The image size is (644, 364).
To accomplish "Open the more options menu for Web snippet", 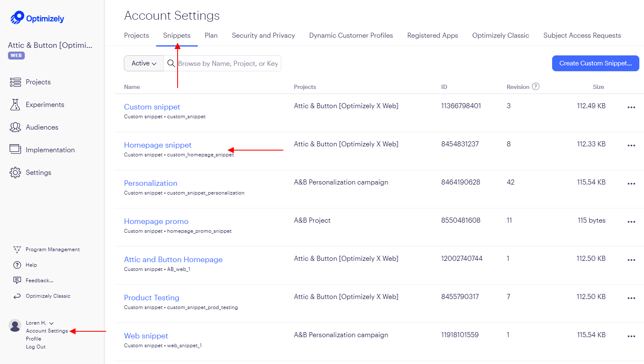I will (631, 336).
